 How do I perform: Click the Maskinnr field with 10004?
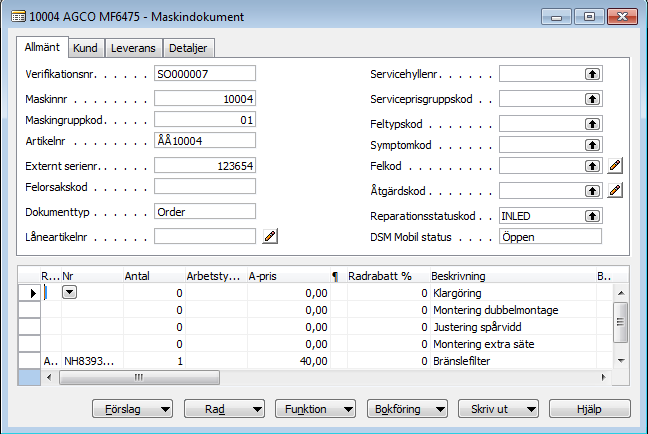click(x=205, y=99)
